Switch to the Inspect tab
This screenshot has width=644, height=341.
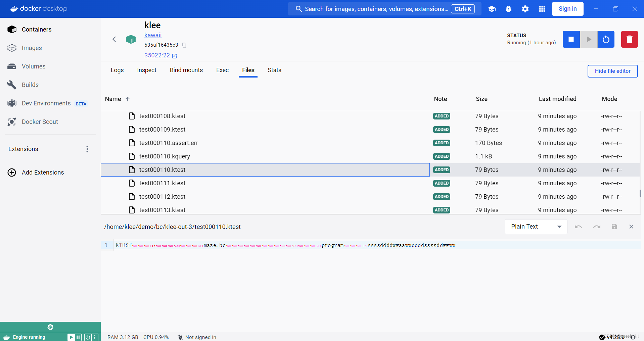coord(147,70)
